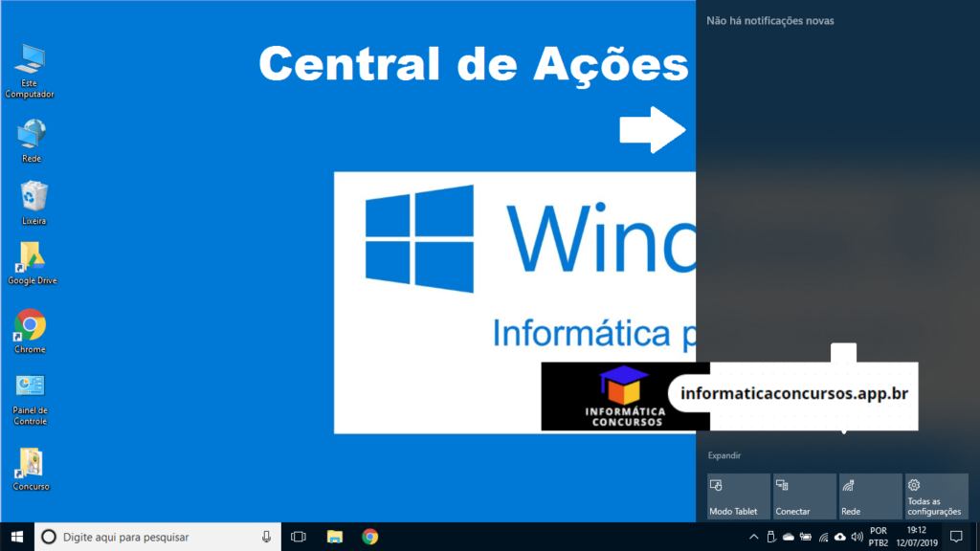Open the Windows Start menu

click(x=16, y=537)
